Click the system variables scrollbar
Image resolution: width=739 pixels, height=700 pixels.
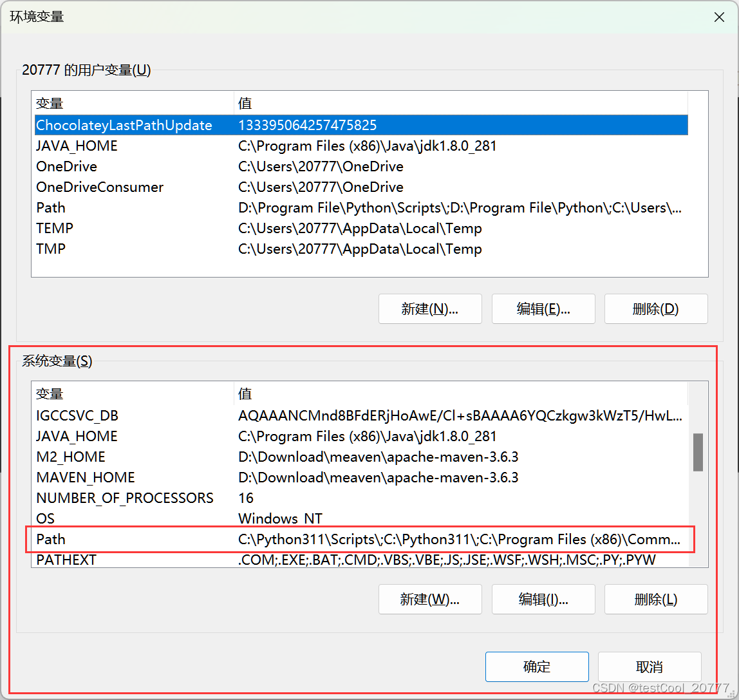pyautogui.click(x=698, y=452)
